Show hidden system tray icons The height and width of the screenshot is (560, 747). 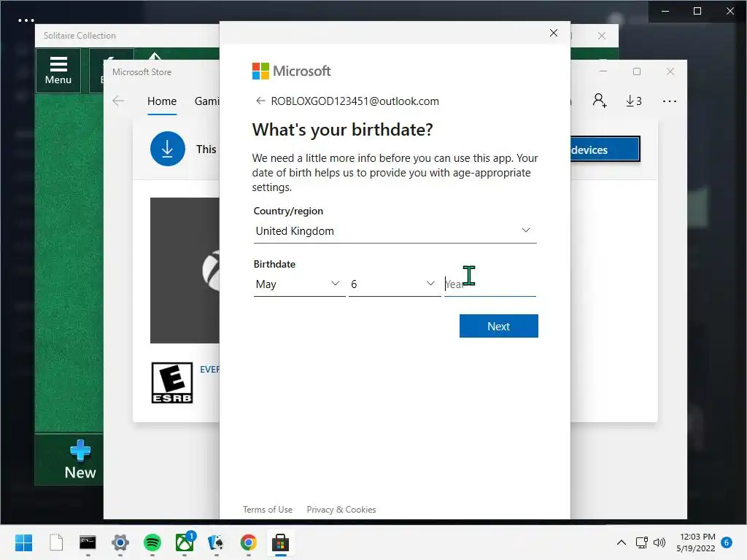[x=622, y=542]
